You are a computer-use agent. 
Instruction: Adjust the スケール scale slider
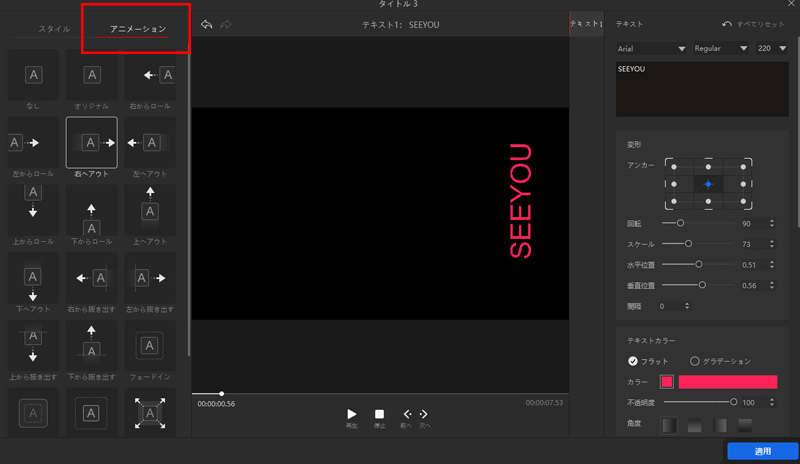(688, 244)
